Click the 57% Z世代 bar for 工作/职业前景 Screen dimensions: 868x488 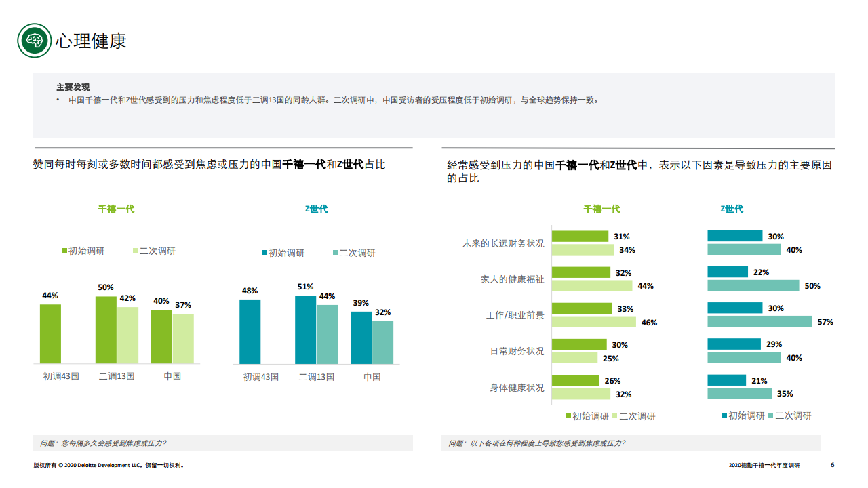pyautogui.click(x=759, y=321)
